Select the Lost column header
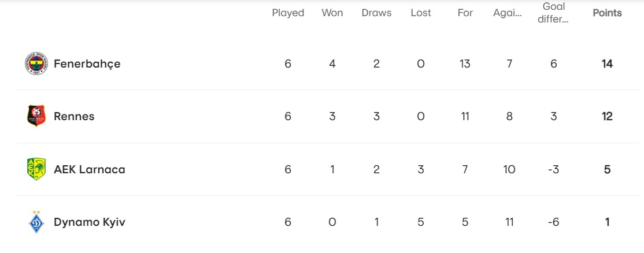 click(421, 13)
